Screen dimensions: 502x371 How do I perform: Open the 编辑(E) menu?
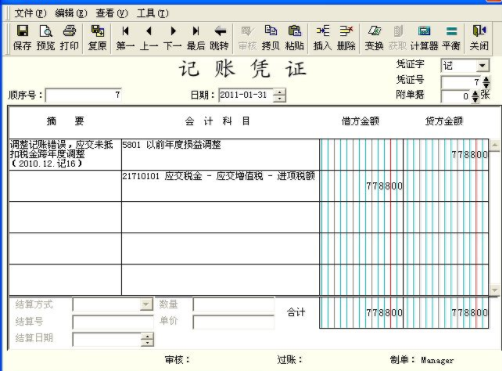(71, 13)
